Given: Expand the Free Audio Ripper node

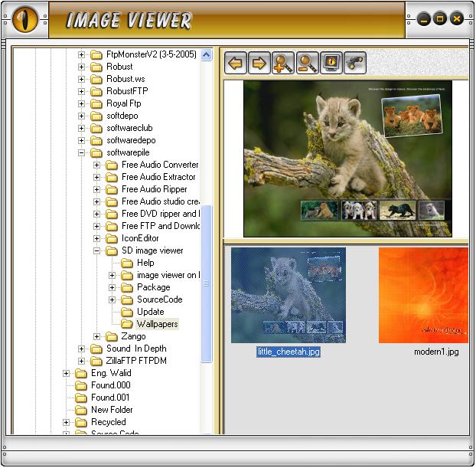Looking at the screenshot, I should (x=96, y=189).
